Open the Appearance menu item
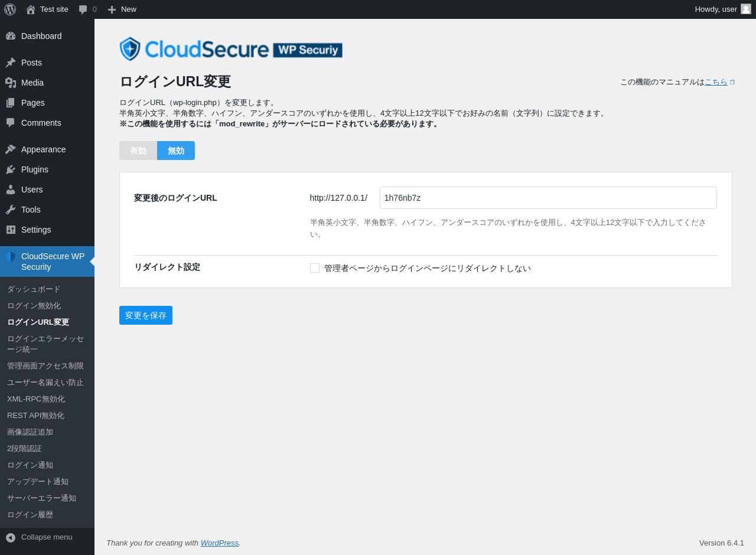The height and width of the screenshot is (555, 756). [47, 149]
